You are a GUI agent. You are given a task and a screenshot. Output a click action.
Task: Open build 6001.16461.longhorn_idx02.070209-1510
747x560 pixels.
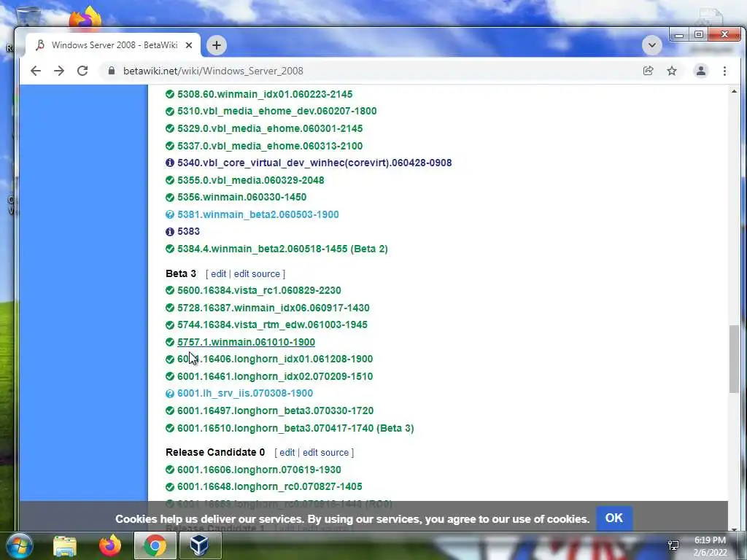pos(275,377)
